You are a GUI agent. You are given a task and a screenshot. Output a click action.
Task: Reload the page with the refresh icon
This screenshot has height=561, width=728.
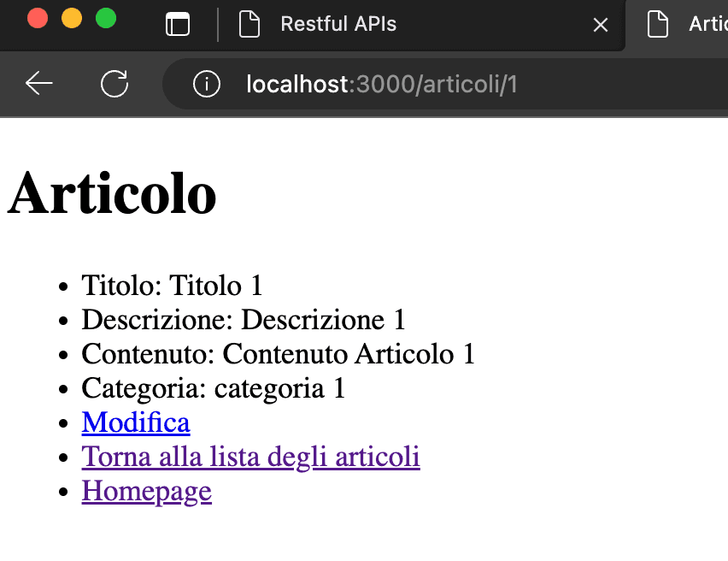114,84
